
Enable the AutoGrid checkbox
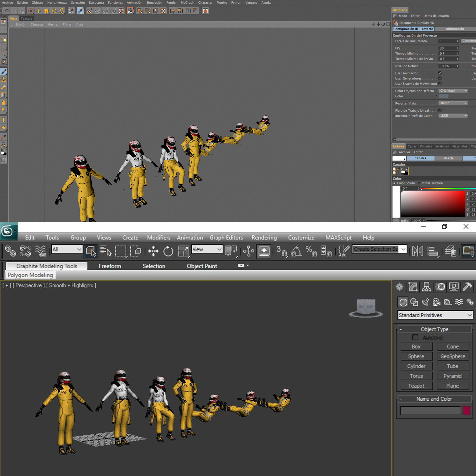point(415,337)
